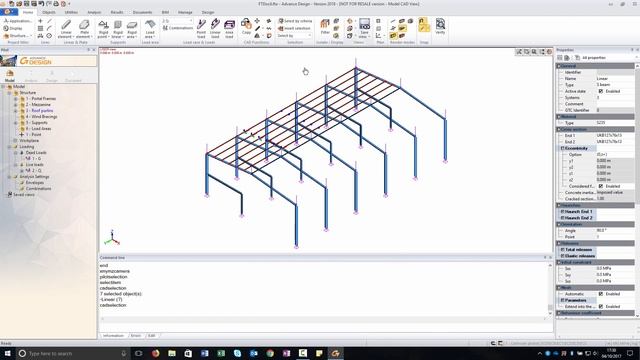Expand the 3 - Roof purlins system
The height and width of the screenshot is (360, 640).
(16, 111)
